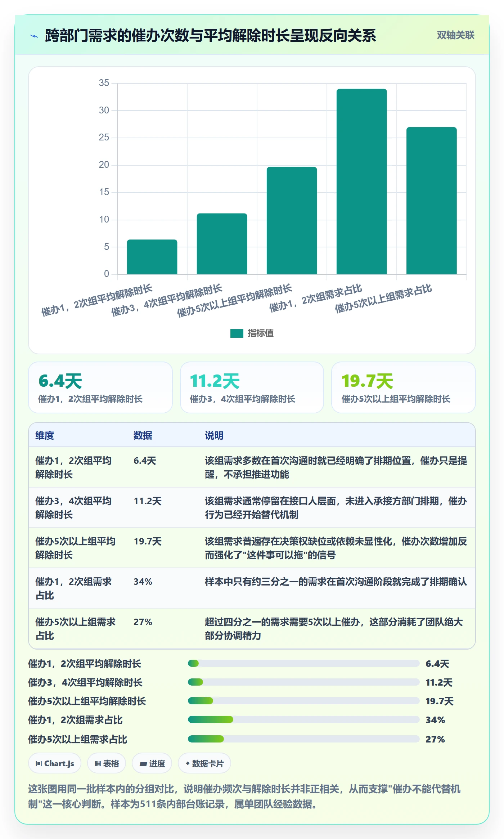This screenshot has height=839, width=504.
Task: Click the 数据卡片 tag chip
Action: pyautogui.click(x=204, y=763)
